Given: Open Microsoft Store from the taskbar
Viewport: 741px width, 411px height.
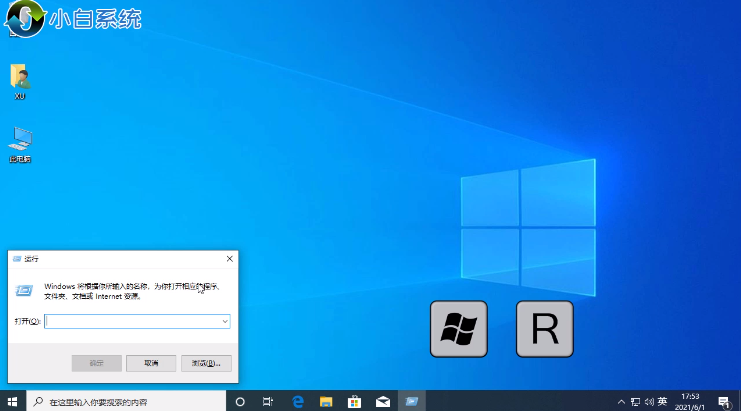Looking at the screenshot, I should click(353, 402).
